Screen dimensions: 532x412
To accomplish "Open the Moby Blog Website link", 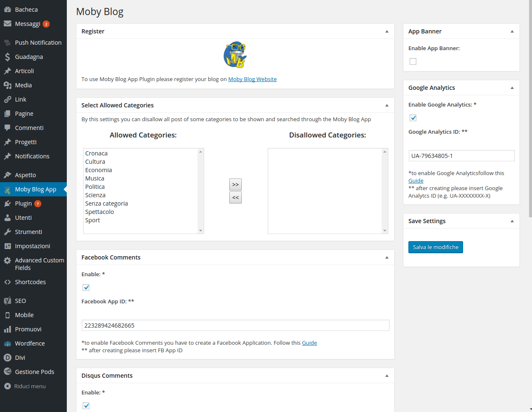I will [252, 79].
